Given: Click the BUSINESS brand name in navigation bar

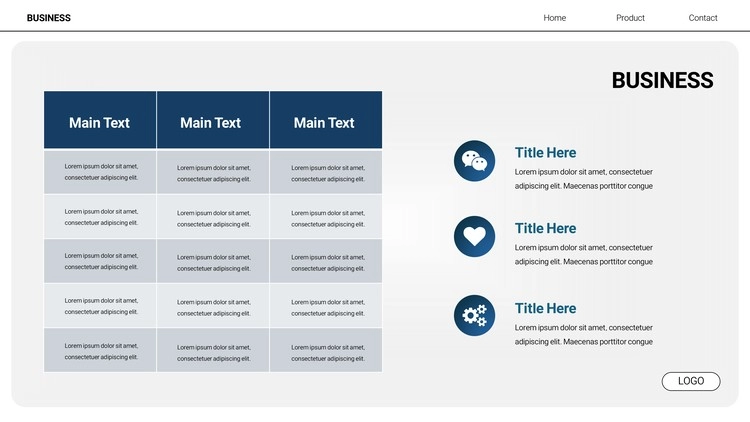Looking at the screenshot, I should click(x=49, y=18).
